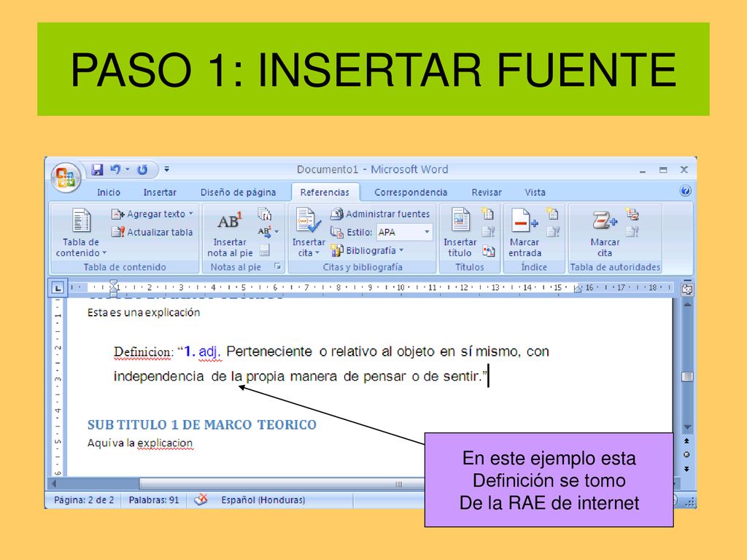Open the Diseño de página tab
The width and height of the screenshot is (747, 560).
[238, 192]
